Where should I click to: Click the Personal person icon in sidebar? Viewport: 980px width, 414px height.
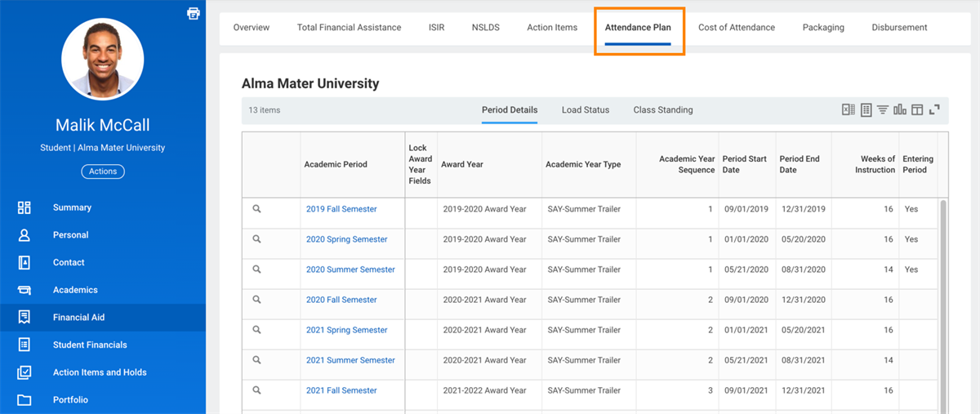pos(24,235)
